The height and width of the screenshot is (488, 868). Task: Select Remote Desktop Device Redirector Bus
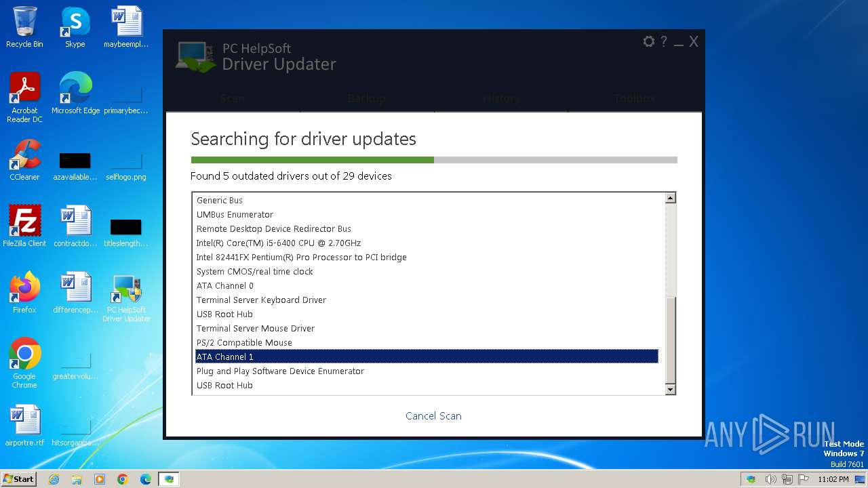[x=427, y=229]
